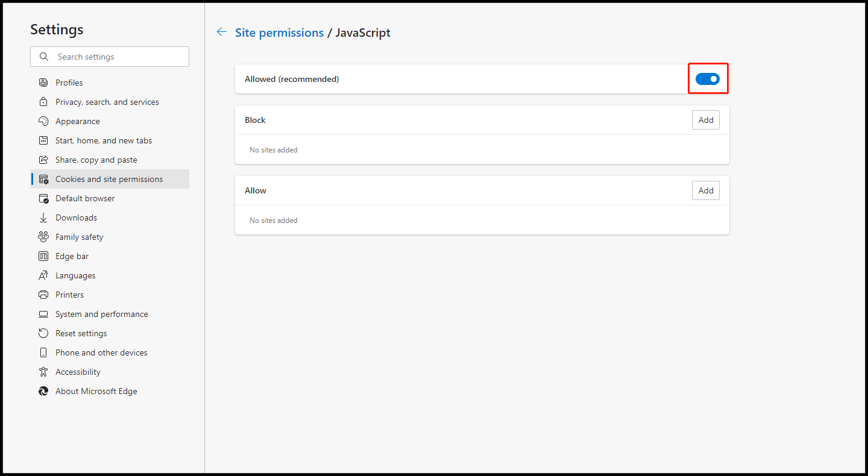
Task: Click the Languages icon in sidebar
Action: click(43, 275)
